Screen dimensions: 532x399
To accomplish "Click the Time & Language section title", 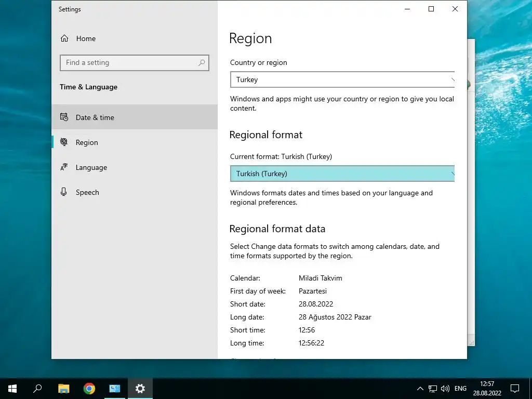I will point(88,87).
